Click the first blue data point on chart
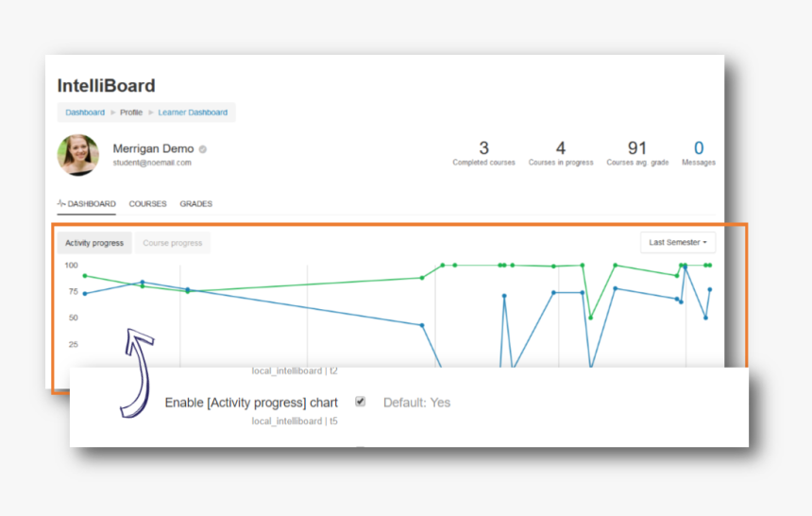The height and width of the screenshot is (516, 812). (85, 294)
